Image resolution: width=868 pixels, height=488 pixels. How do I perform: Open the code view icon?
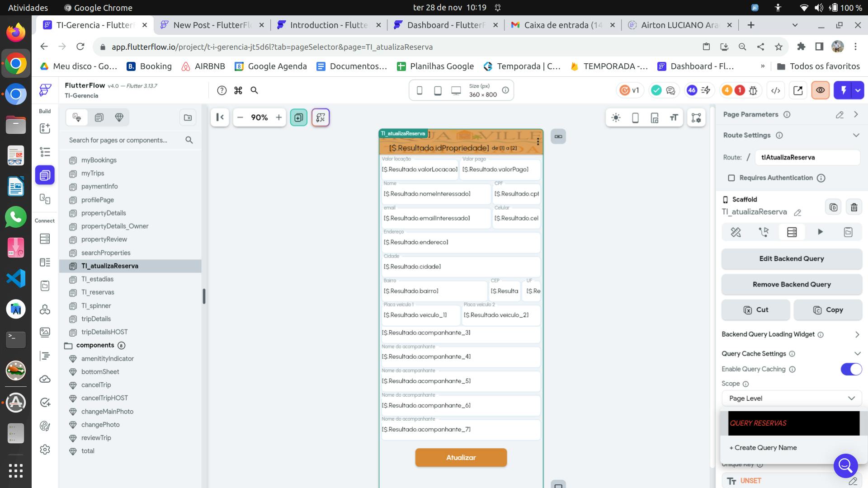point(776,90)
